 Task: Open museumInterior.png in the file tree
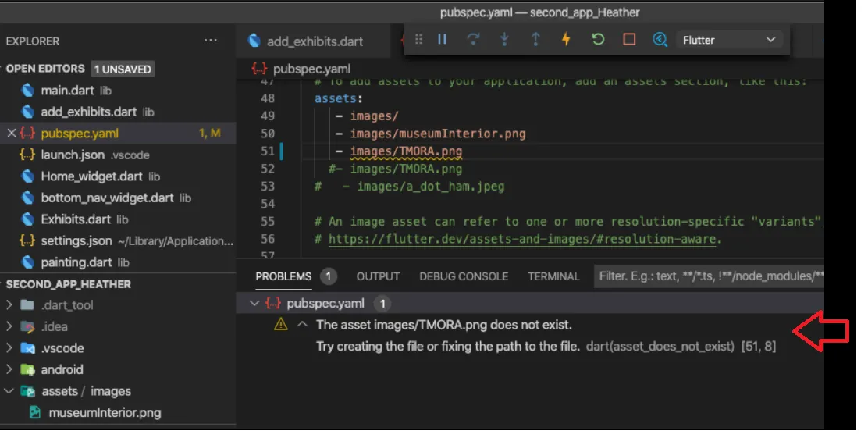pyautogui.click(x=105, y=412)
